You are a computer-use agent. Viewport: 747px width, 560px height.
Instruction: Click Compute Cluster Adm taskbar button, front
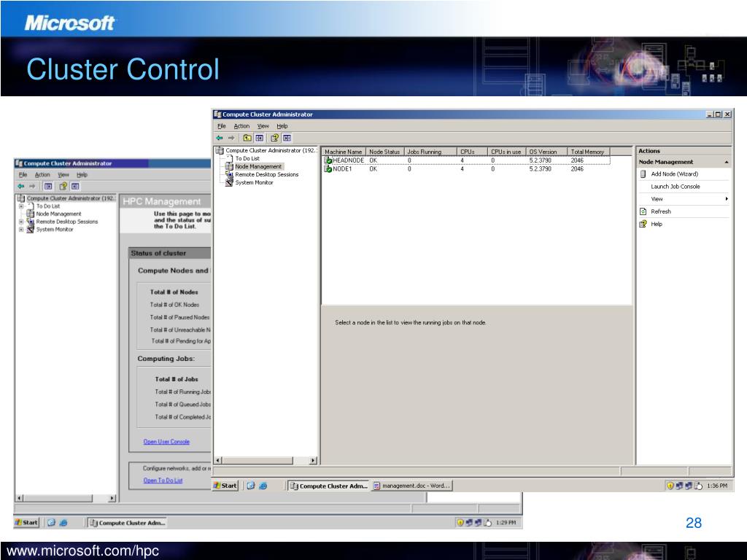pyautogui.click(x=328, y=486)
